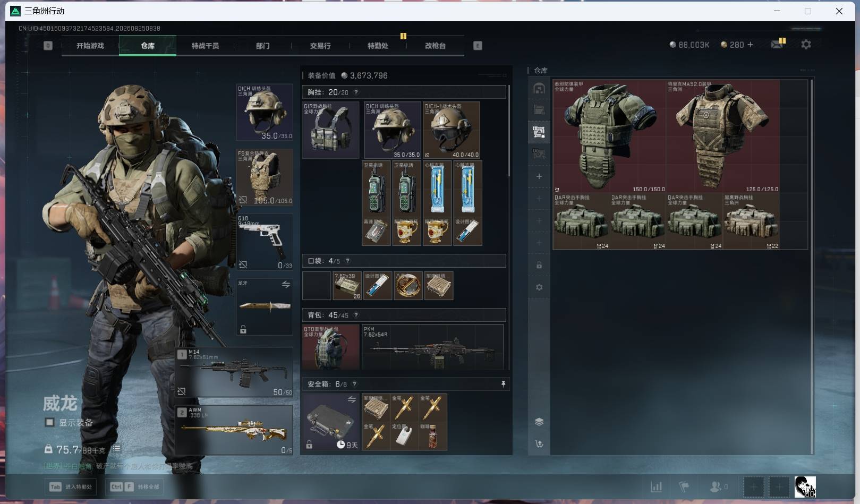This screenshot has height=504, width=860.
Task: Open the 特勤处 tab
Action: click(x=378, y=46)
